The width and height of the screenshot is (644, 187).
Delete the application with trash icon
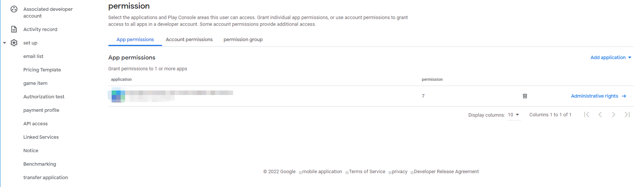525,96
